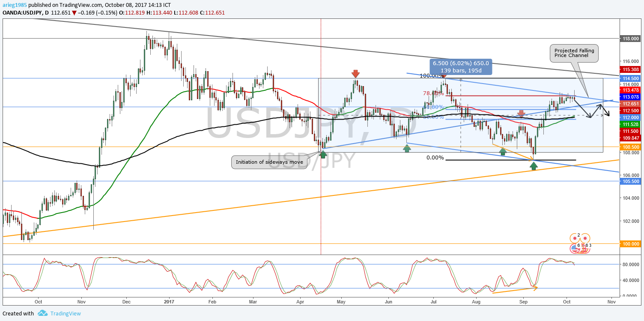Click the 114.500 price axis label
Viewport: 644px width, 321px height.
point(630,78)
